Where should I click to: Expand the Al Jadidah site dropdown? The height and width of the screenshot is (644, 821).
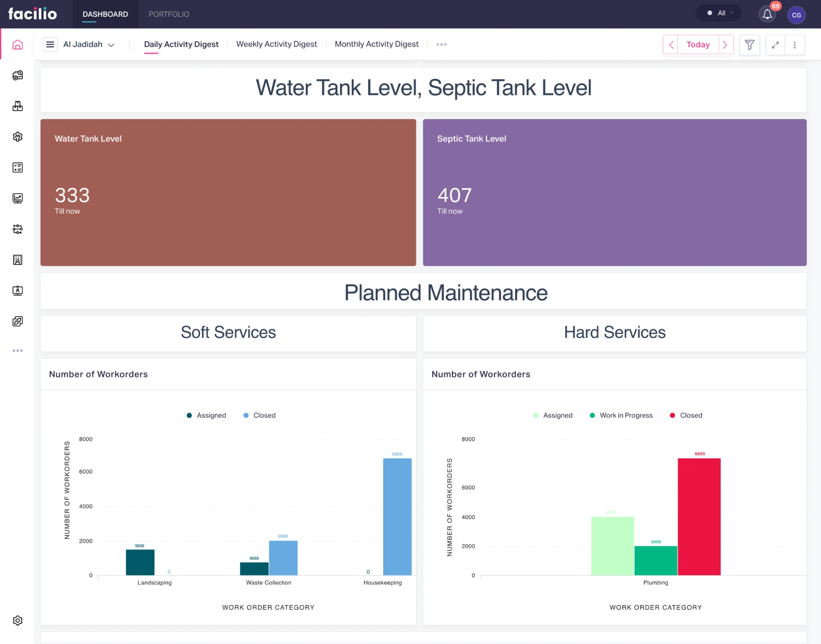(x=89, y=44)
